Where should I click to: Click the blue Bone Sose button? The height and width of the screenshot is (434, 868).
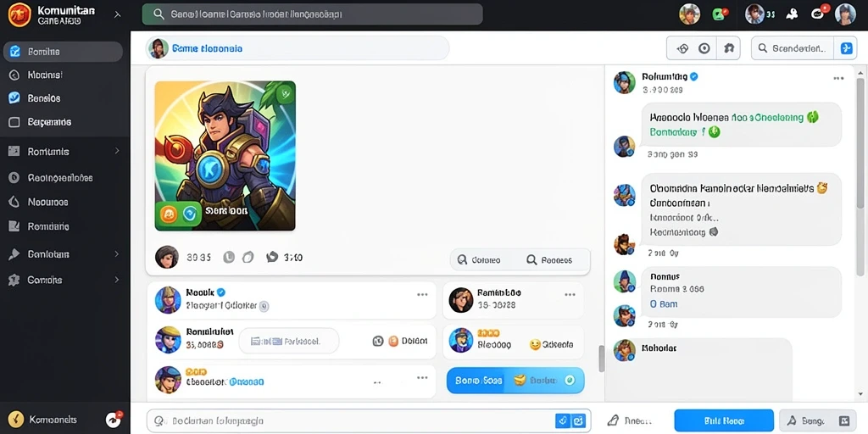515,381
